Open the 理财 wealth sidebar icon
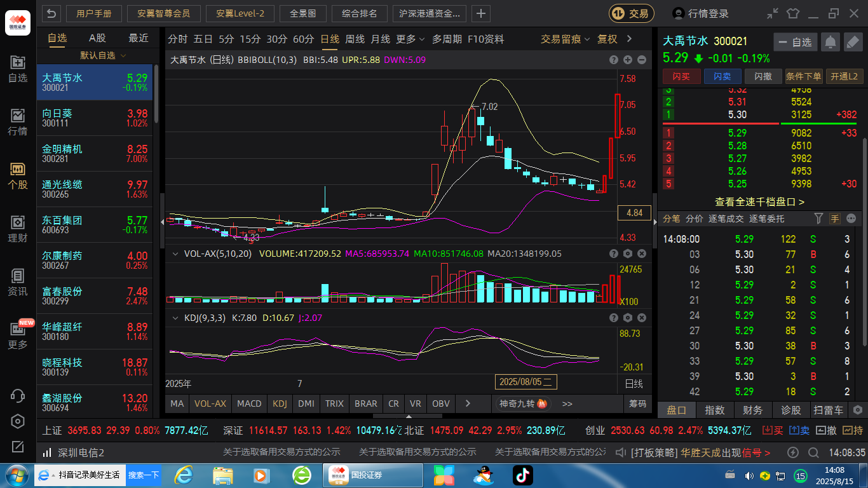 [18, 229]
